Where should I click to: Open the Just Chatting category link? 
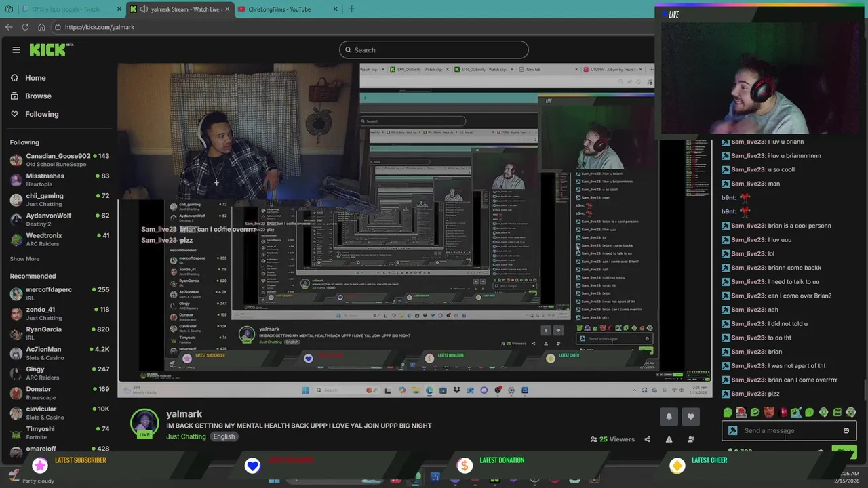(x=186, y=436)
